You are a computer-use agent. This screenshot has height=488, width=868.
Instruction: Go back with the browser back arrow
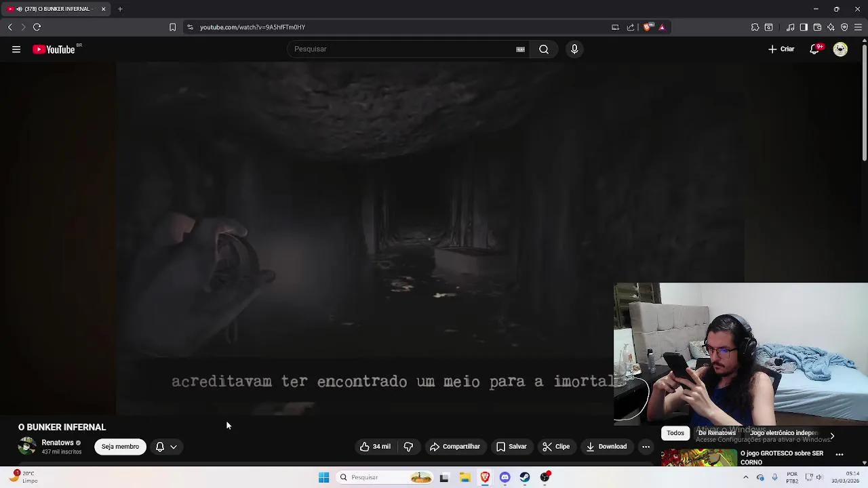pyautogui.click(x=10, y=27)
